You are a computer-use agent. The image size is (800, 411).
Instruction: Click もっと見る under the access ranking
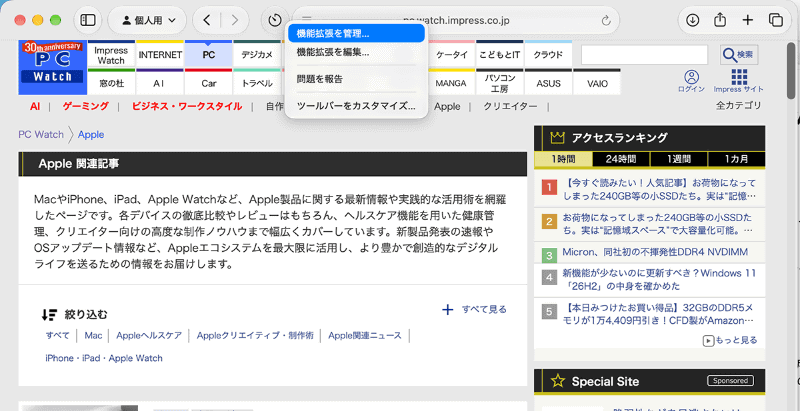[x=731, y=341]
